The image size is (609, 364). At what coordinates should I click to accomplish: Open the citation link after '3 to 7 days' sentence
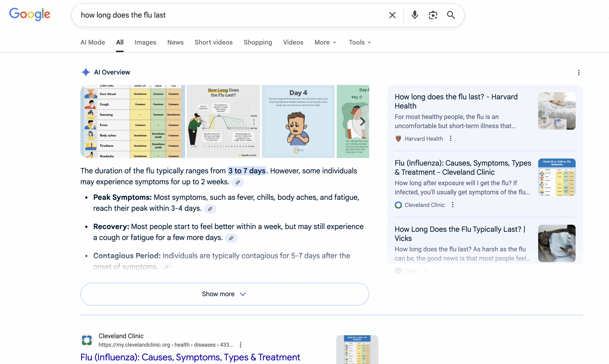pos(237,182)
